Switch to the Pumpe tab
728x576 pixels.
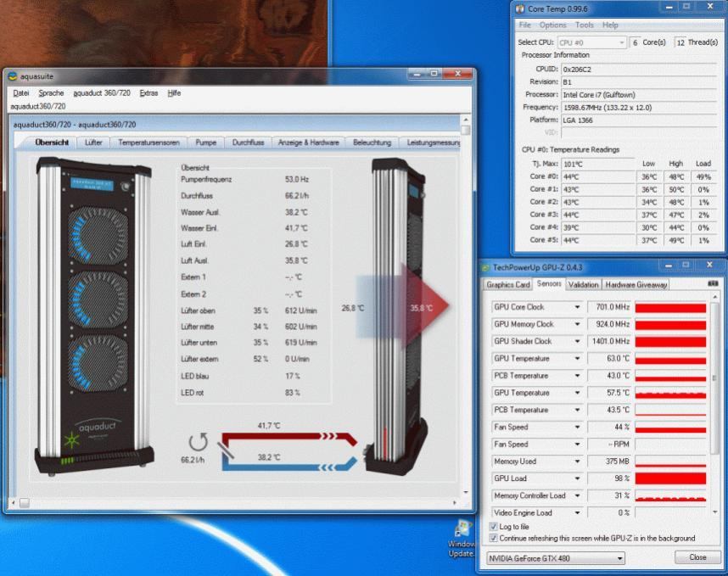coord(206,143)
